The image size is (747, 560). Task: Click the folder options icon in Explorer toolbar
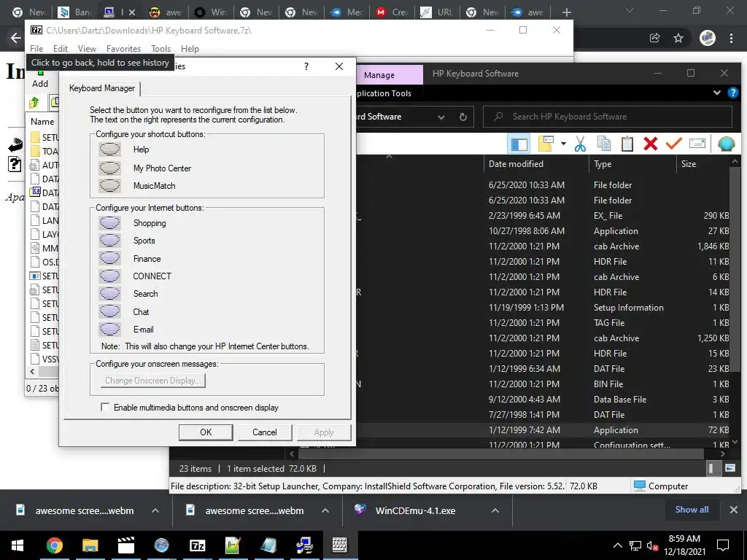pos(546,144)
